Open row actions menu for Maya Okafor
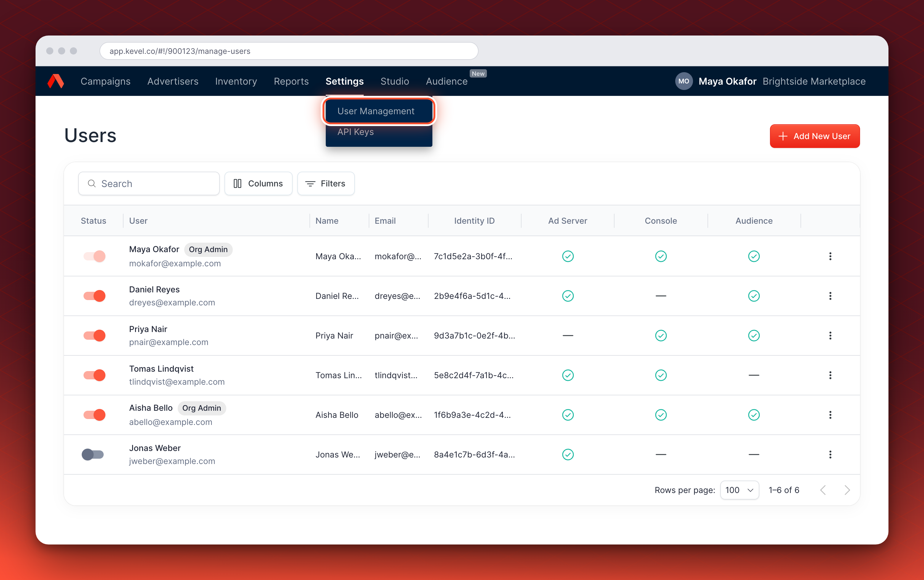 tap(830, 256)
